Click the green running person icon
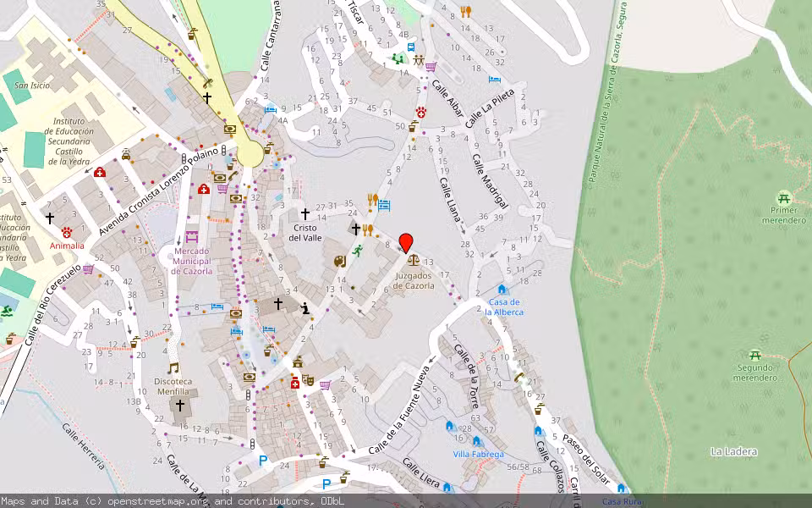The height and width of the screenshot is (508, 812). (x=358, y=251)
